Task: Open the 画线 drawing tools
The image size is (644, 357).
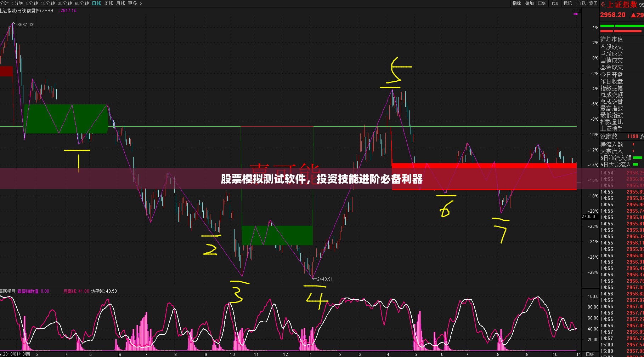Action: [x=542, y=3]
